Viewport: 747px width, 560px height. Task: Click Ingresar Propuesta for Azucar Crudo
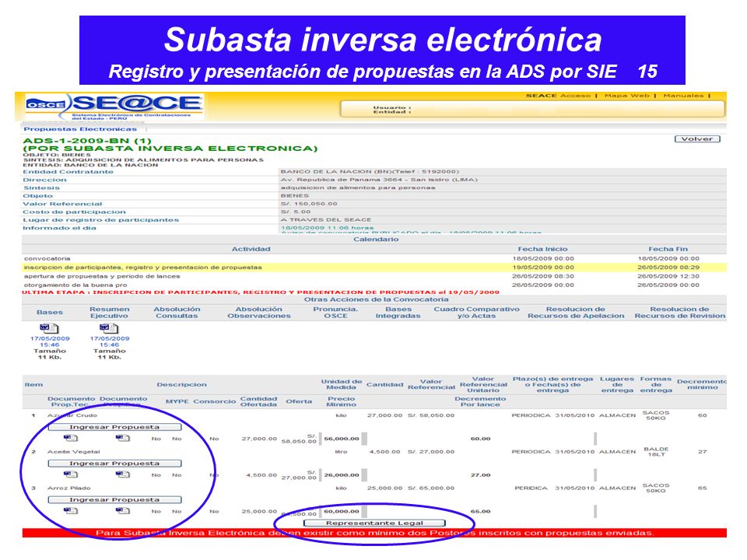(114, 427)
